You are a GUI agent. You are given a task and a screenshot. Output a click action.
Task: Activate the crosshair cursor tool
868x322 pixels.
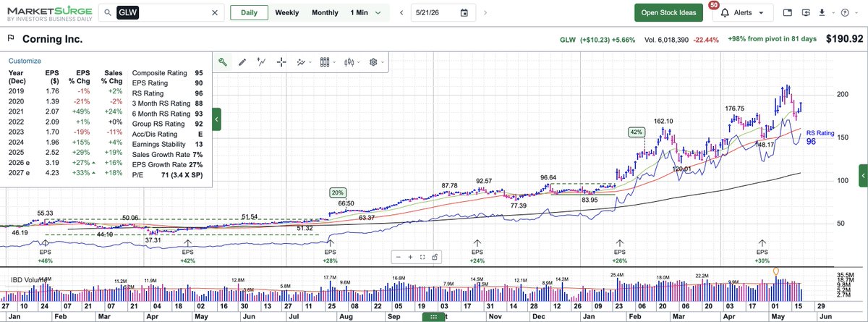pos(281,62)
